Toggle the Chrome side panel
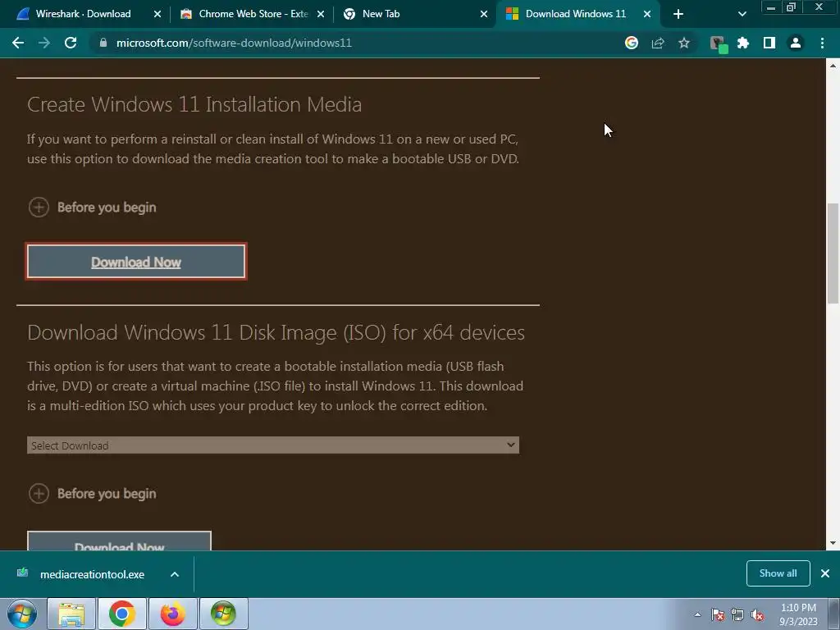 (x=769, y=43)
